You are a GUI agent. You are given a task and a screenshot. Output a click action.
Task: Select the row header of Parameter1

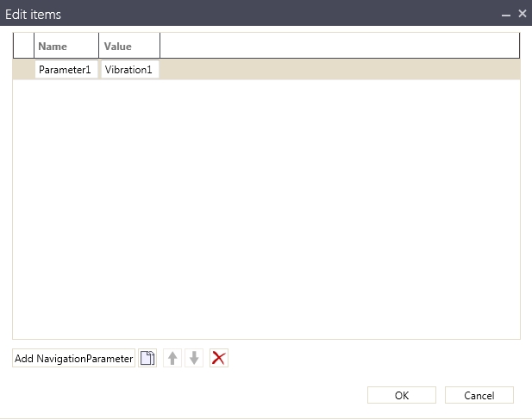23,70
